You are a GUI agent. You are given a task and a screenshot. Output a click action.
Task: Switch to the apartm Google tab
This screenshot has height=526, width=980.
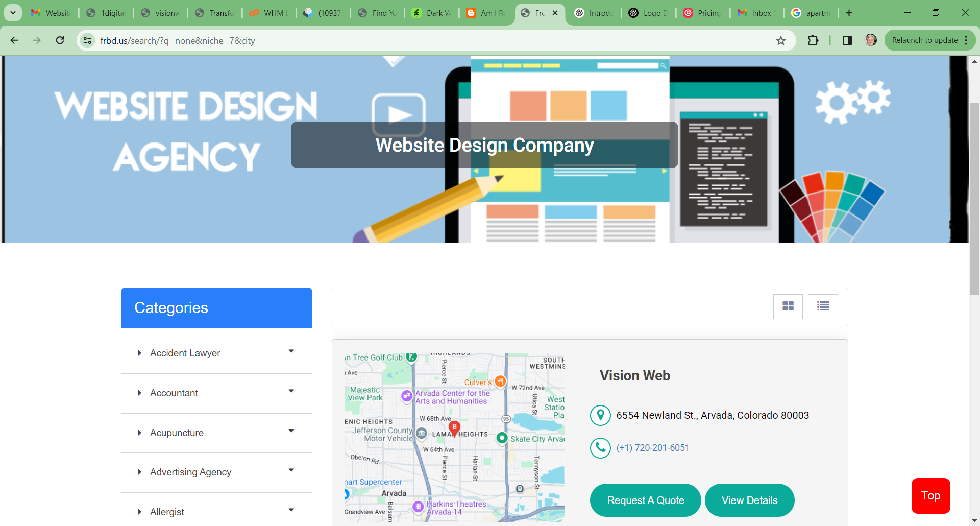click(x=811, y=13)
